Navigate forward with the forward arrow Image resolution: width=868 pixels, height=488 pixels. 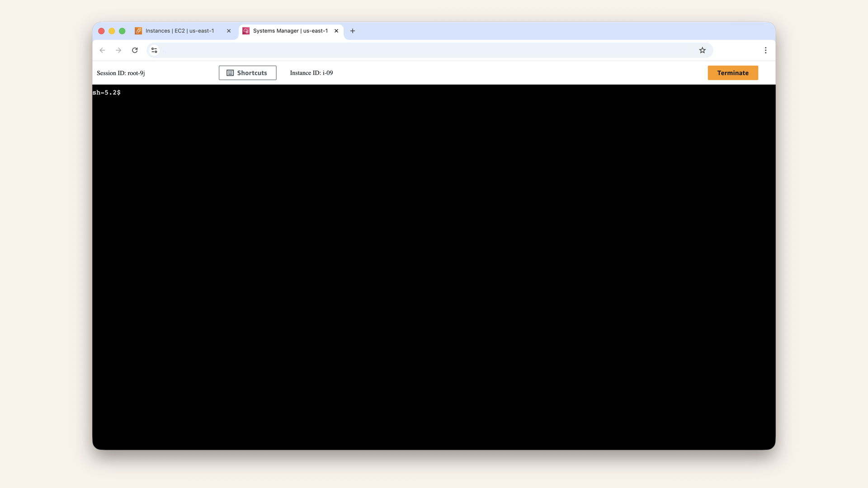tap(118, 50)
